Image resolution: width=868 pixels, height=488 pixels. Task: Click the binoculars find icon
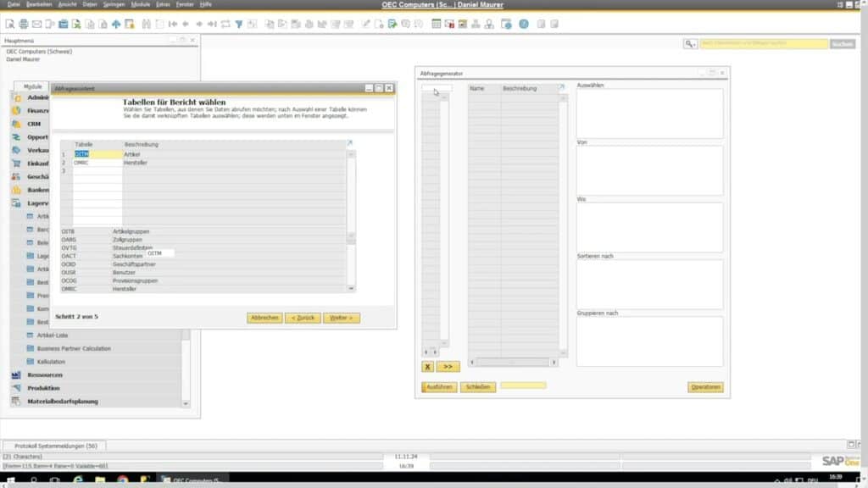tap(146, 24)
